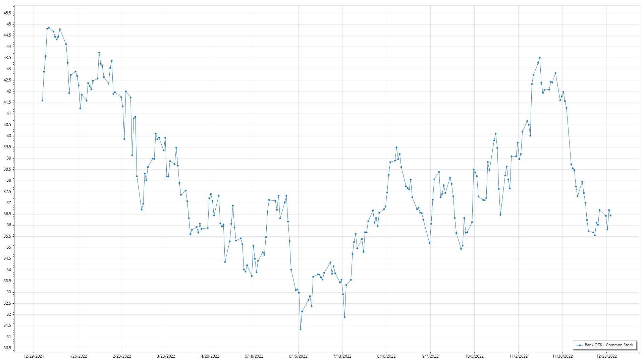Click the 3/23/2022 x-axis date label
The image size is (644, 362).
point(166,356)
